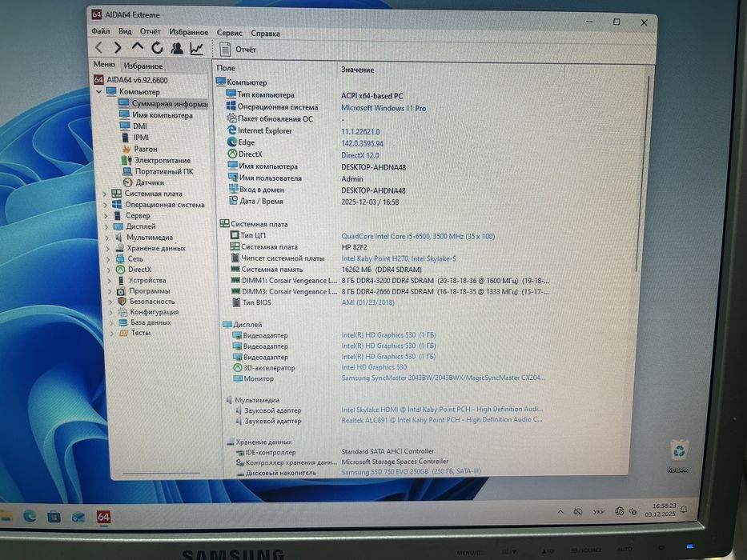Viewport: 747px width, 560px height.
Task: Switch to the Избранное sidebar tab
Action: coord(143,66)
